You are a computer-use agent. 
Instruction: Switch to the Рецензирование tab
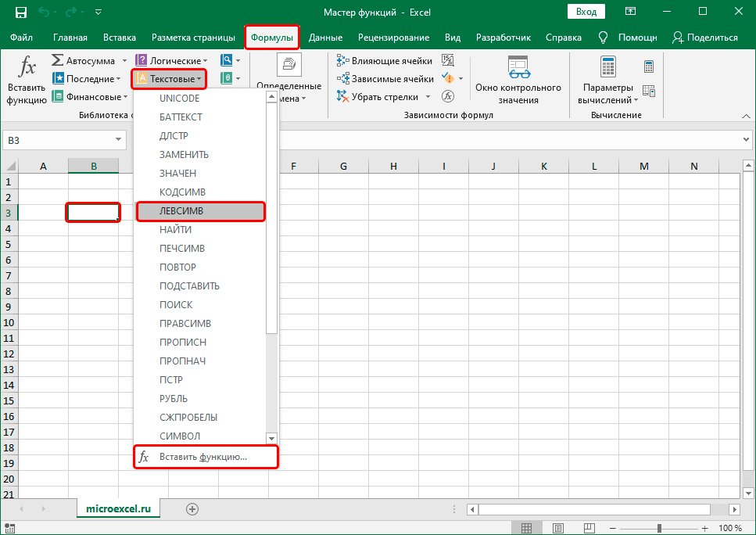(x=393, y=37)
